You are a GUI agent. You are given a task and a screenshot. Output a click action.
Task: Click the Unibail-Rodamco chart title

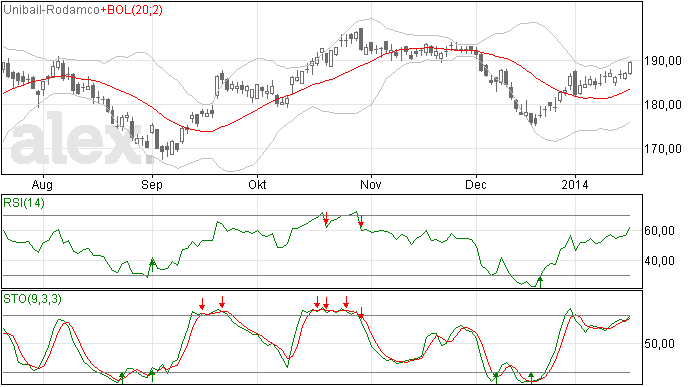(x=51, y=10)
